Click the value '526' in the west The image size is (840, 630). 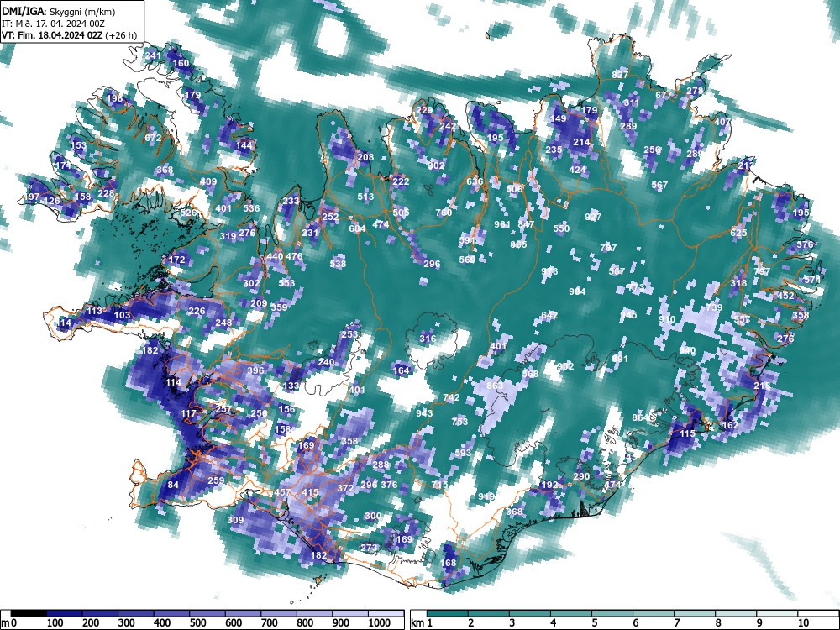click(188, 213)
